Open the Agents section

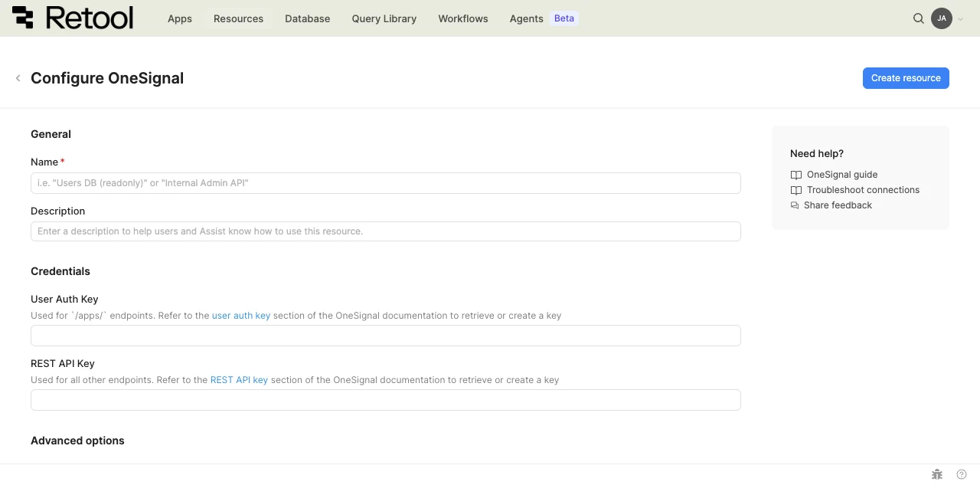[x=526, y=18]
